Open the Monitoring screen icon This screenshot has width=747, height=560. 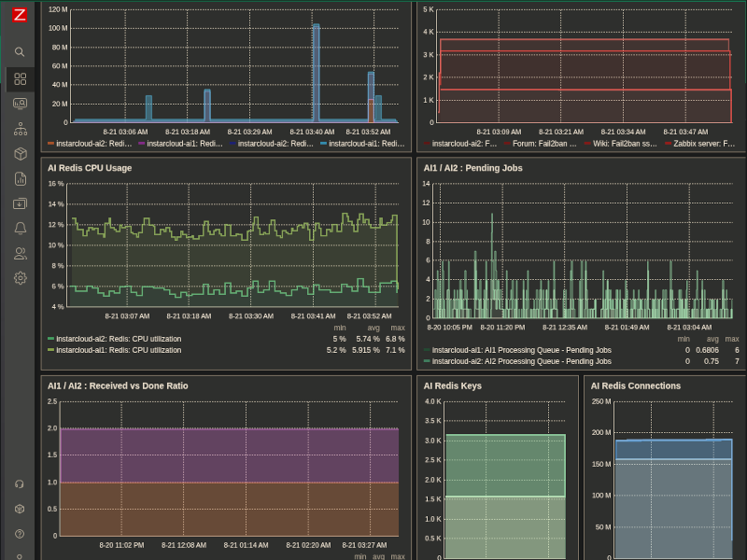point(20,104)
